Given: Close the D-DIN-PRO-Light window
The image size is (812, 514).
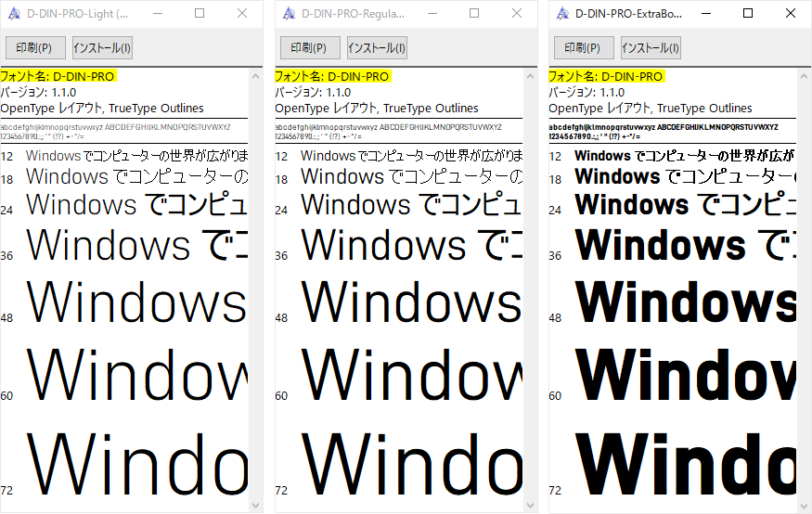Looking at the screenshot, I should point(242,14).
